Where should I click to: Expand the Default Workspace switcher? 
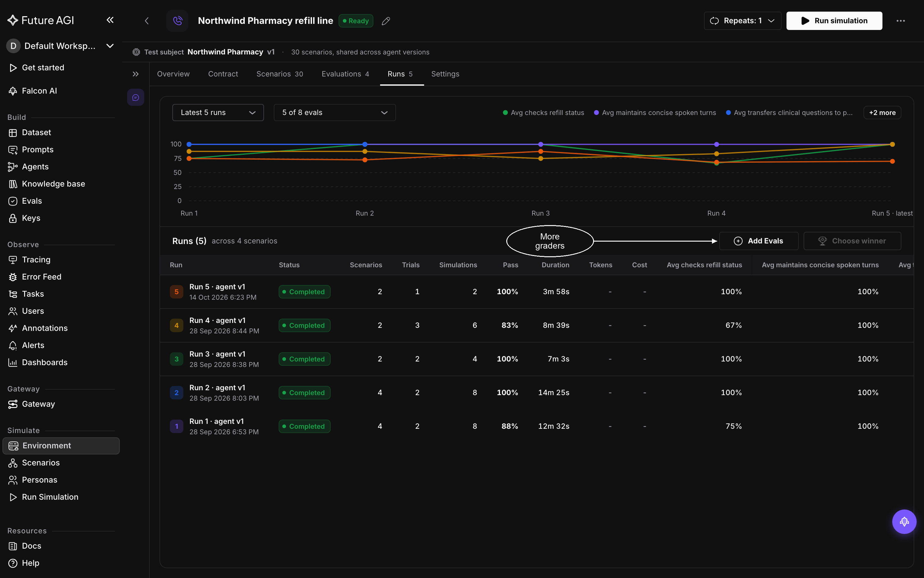coord(61,46)
